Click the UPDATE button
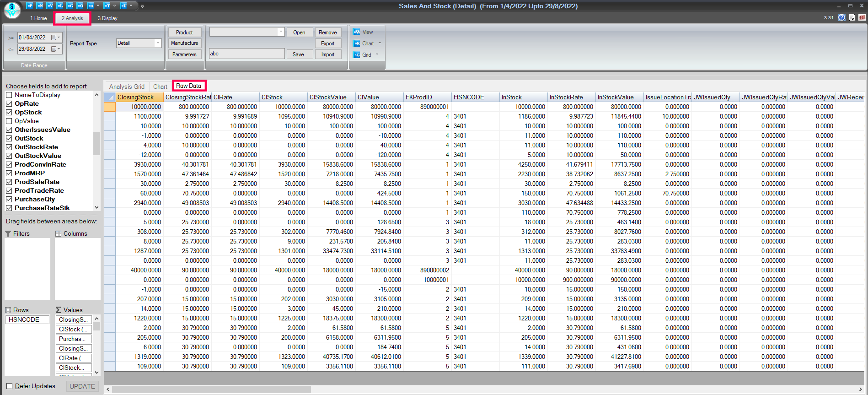Screen dimensions: 868x395 tap(82, 386)
